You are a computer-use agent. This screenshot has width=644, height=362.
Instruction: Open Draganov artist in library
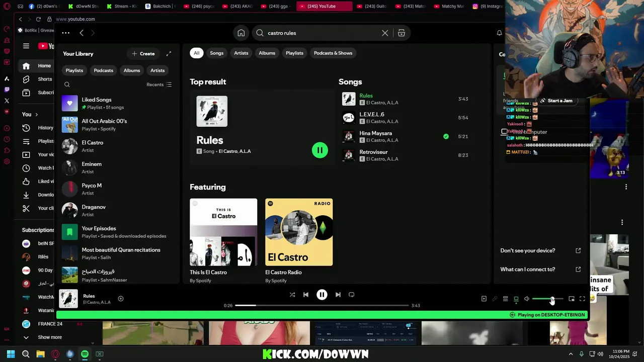[x=117, y=211]
